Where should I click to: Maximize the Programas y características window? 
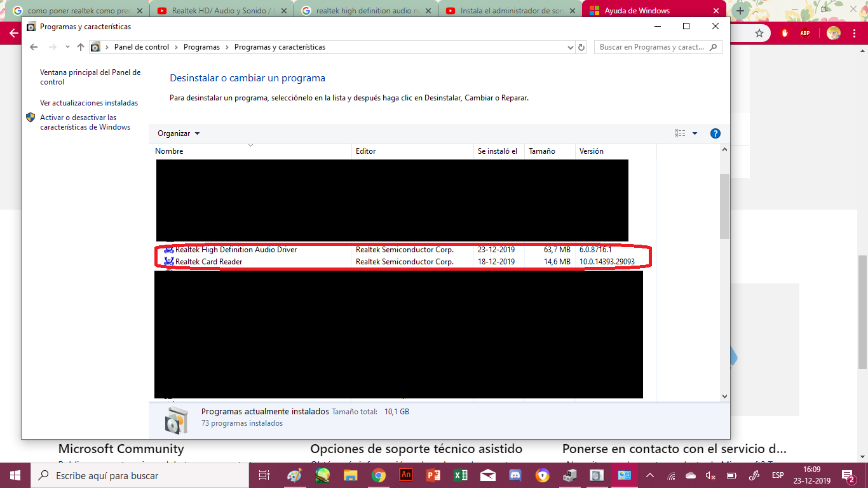[686, 26]
